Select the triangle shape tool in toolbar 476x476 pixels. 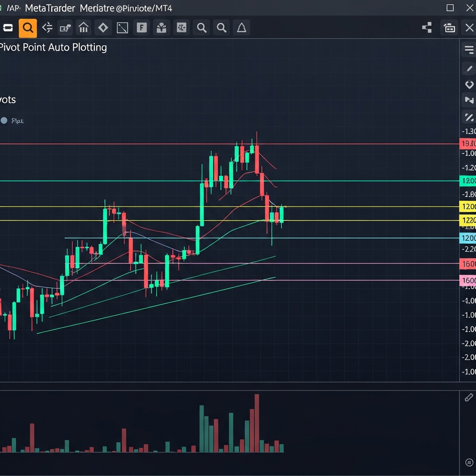241,28
